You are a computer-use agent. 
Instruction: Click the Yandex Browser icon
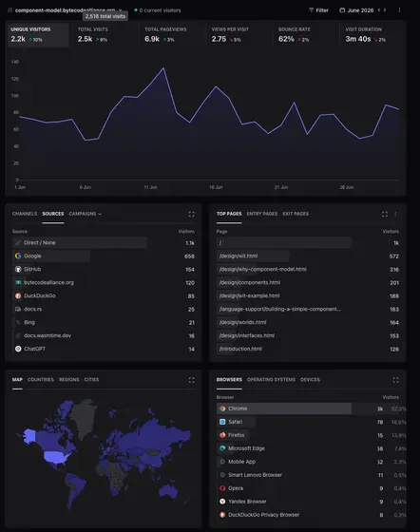pyautogui.click(x=222, y=502)
